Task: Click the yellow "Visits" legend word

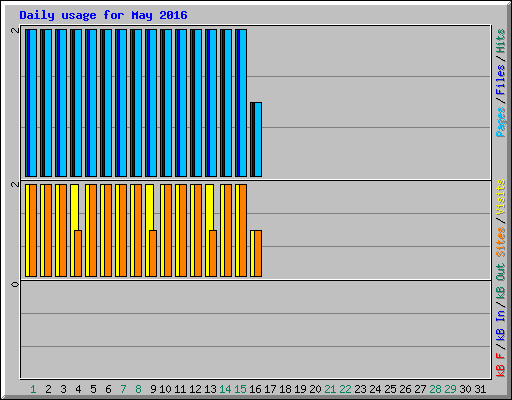Action: point(500,197)
